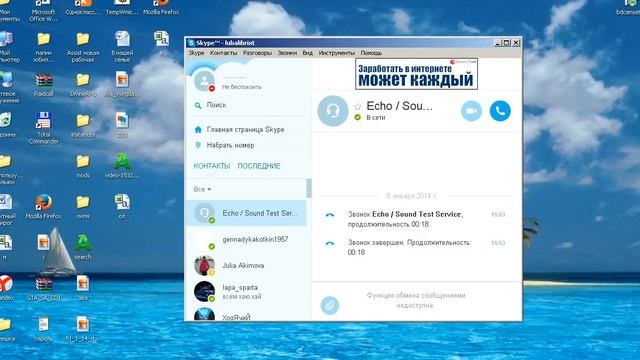
Task: Select Echo / Sound Test Service contact
Action: [247, 213]
